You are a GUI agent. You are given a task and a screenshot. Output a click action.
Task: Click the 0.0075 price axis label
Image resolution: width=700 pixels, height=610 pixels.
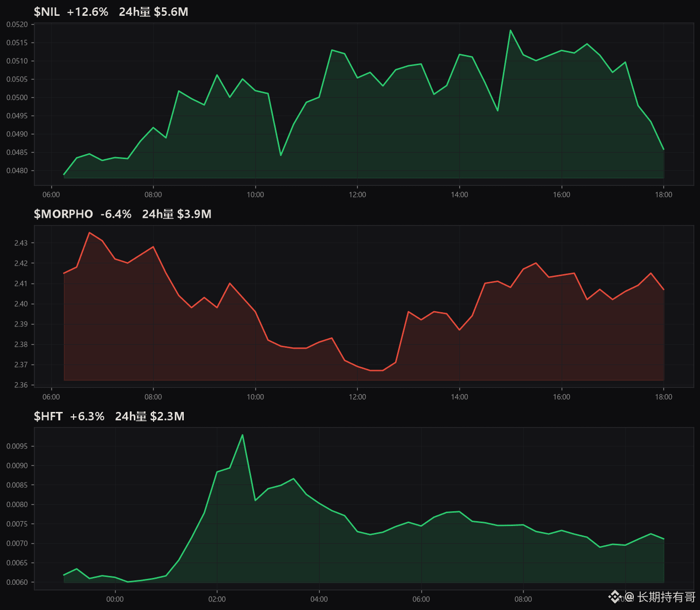coord(17,524)
